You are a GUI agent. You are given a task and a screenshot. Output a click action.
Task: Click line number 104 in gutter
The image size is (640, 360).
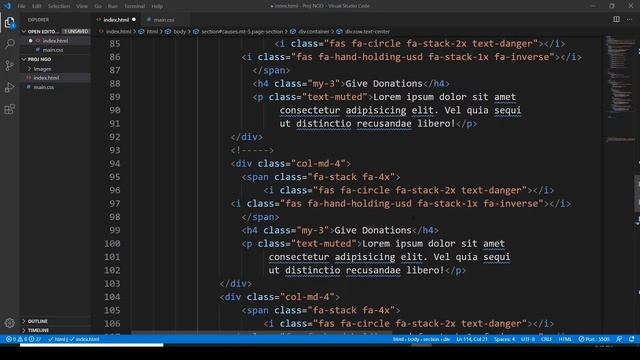[x=112, y=297]
